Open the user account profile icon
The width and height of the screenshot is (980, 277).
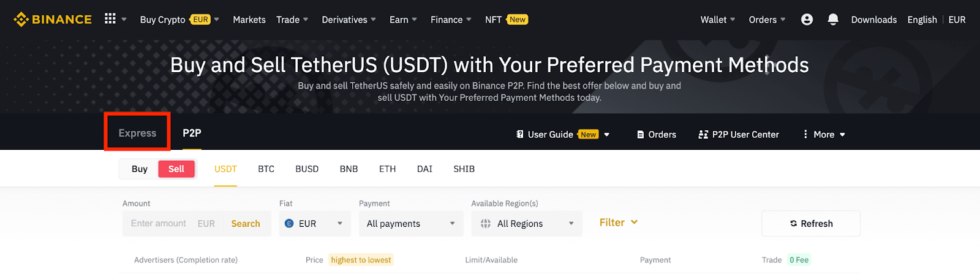[x=807, y=20]
